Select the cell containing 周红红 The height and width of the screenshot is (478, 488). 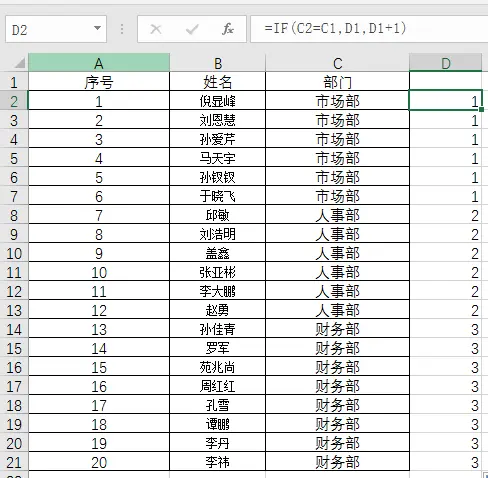[x=217, y=386]
